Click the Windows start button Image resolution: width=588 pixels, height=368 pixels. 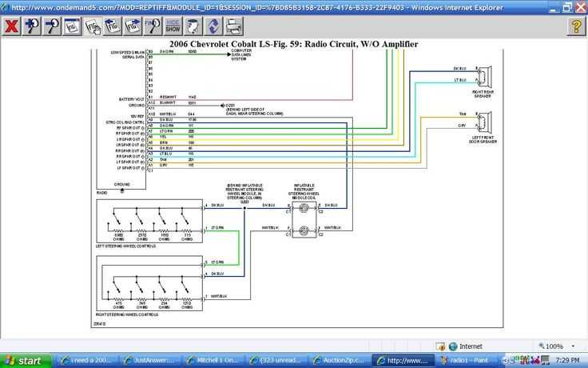point(26,361)
